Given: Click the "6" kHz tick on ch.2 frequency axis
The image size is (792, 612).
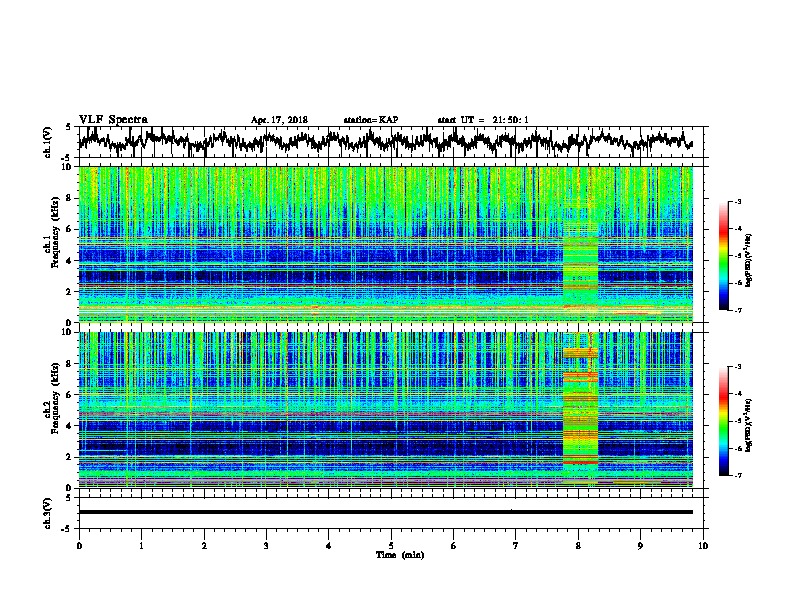Looking at the screenshot, I should [70, 395].
